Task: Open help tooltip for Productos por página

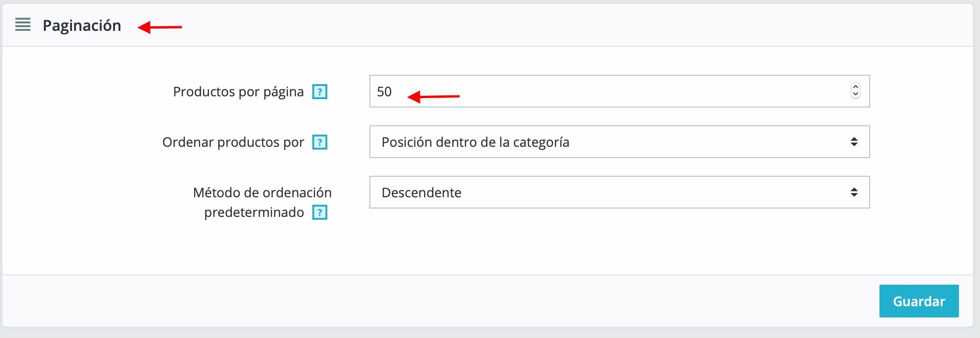Action: click(x=320, y=92)
